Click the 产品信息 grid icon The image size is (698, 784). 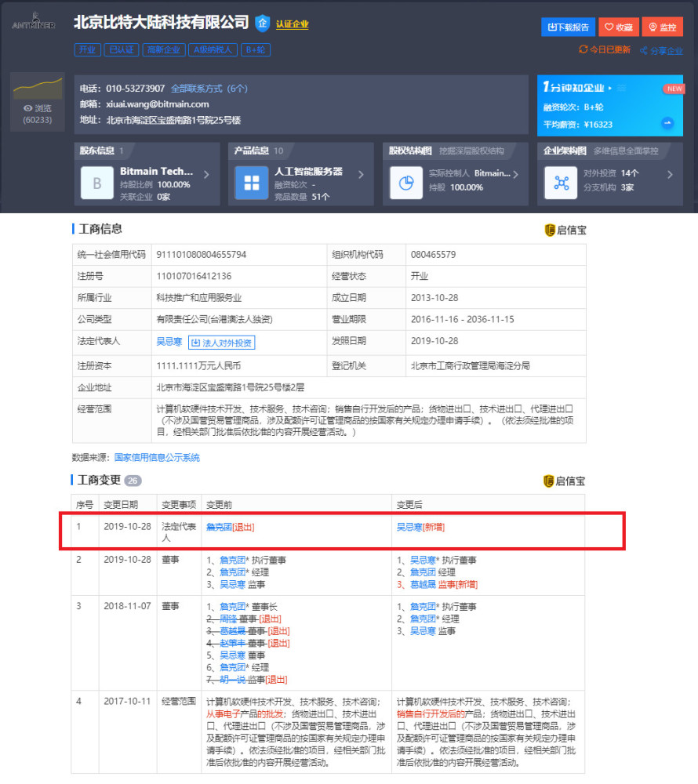tap(252, 183)
